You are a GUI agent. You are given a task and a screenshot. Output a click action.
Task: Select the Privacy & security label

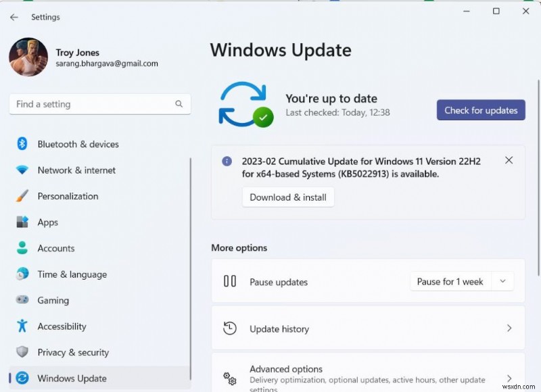click(x=73, y=352)
